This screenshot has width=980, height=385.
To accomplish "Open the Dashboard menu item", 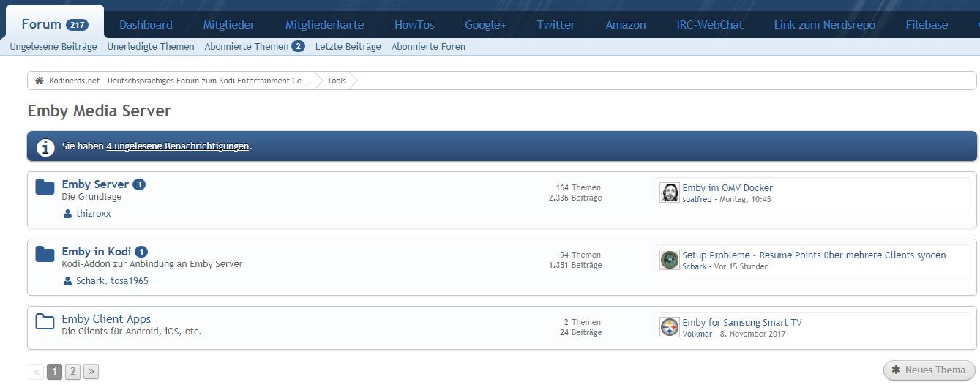I will 146,25.
